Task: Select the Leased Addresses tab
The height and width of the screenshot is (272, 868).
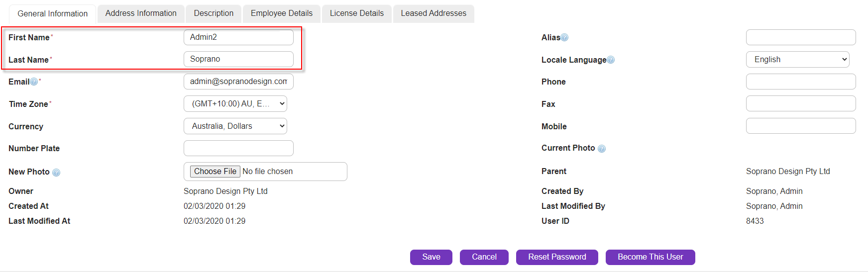Action: tap(434, 13)
